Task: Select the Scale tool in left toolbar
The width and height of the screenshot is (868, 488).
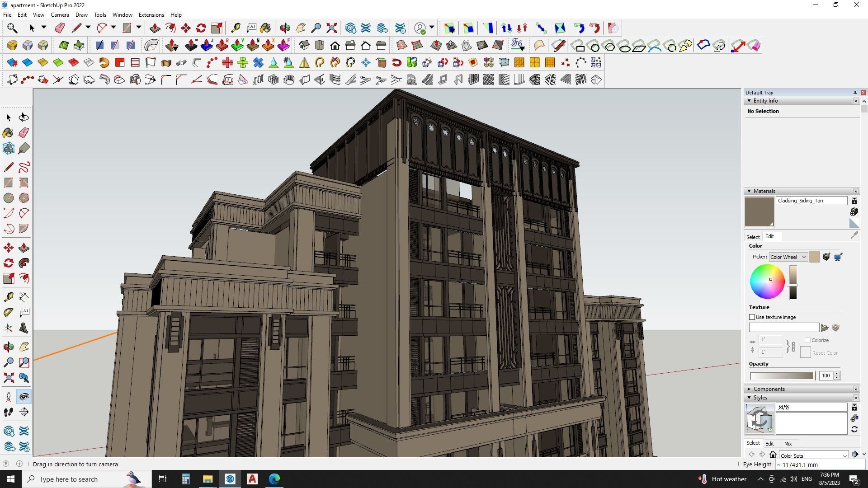Action: click(8, 278)
